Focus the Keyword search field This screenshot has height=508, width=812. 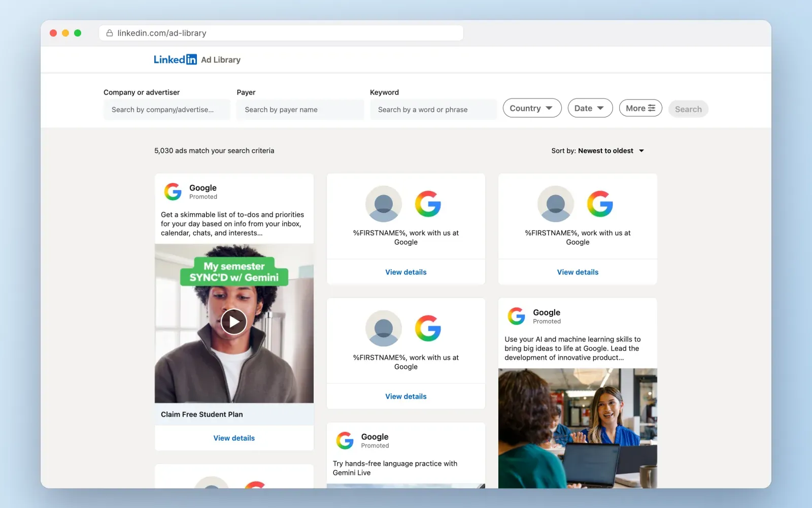(433, 110)
